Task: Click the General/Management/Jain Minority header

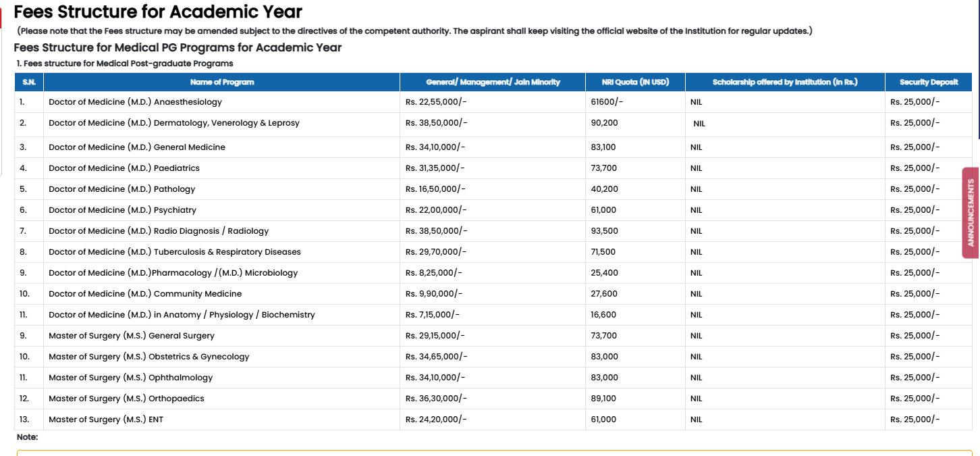Action: (493, 82)
